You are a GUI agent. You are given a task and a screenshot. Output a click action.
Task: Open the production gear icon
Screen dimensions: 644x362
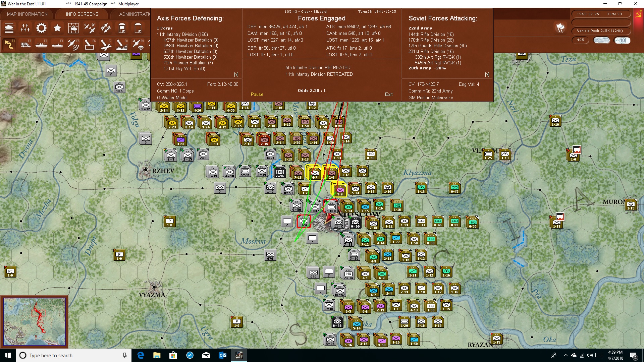pyautogui.click(x=41, y=28)
